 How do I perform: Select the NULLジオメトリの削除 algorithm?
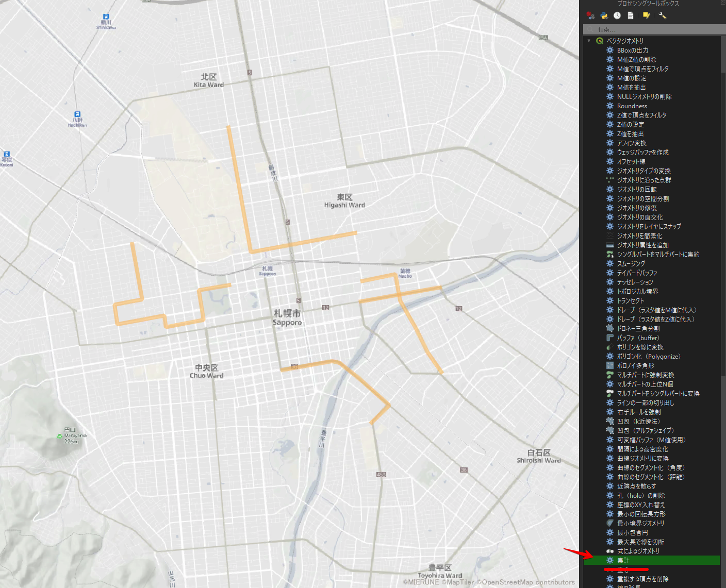click(645, 96)
